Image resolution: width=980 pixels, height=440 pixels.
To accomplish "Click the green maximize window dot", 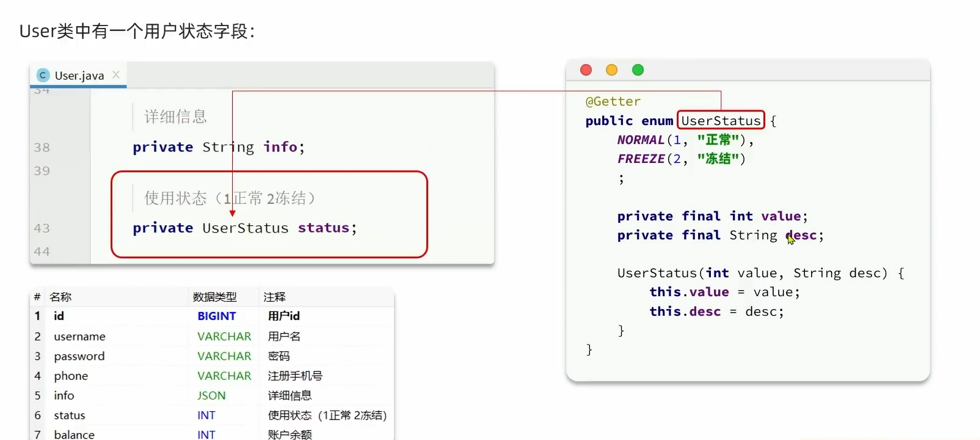I will tap(638, 70).
